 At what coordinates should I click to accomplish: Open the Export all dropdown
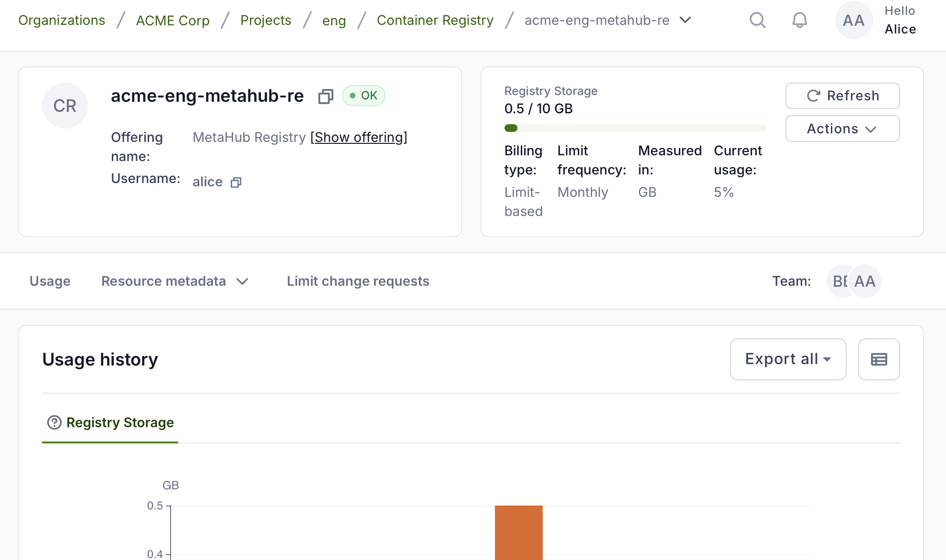(788, 359)
